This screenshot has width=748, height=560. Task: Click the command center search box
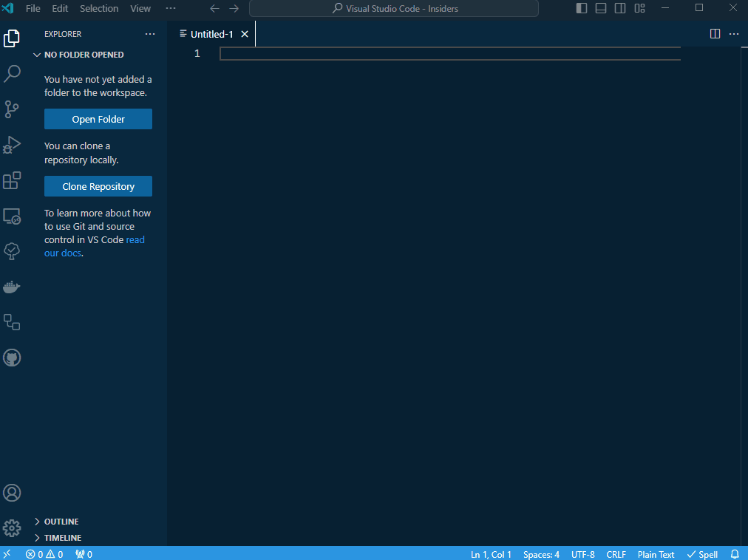pyautogui.click(x=394, y=9)
